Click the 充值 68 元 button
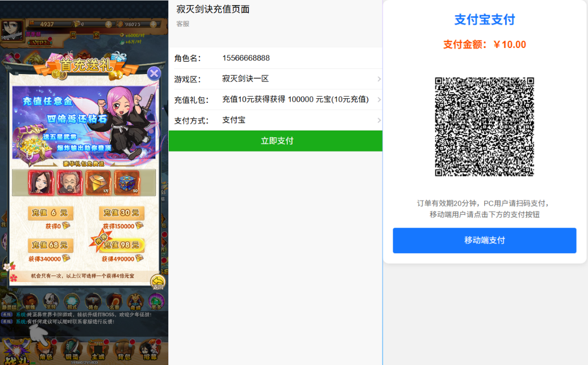The width and height of the screenshot is (588, 365). coord(50,245)
